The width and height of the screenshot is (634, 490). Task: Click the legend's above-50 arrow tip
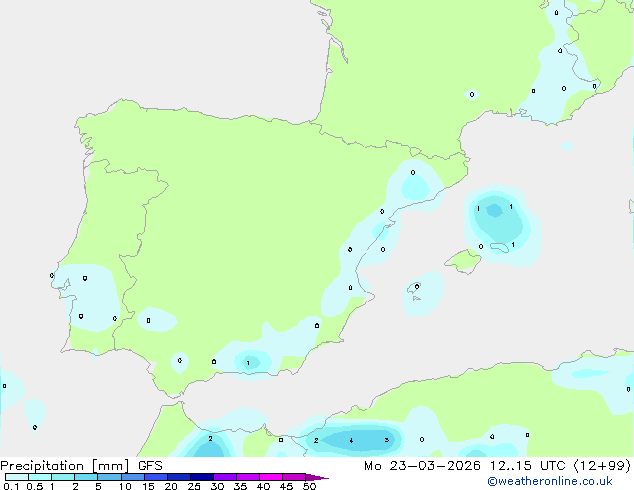tap(317, 477)
